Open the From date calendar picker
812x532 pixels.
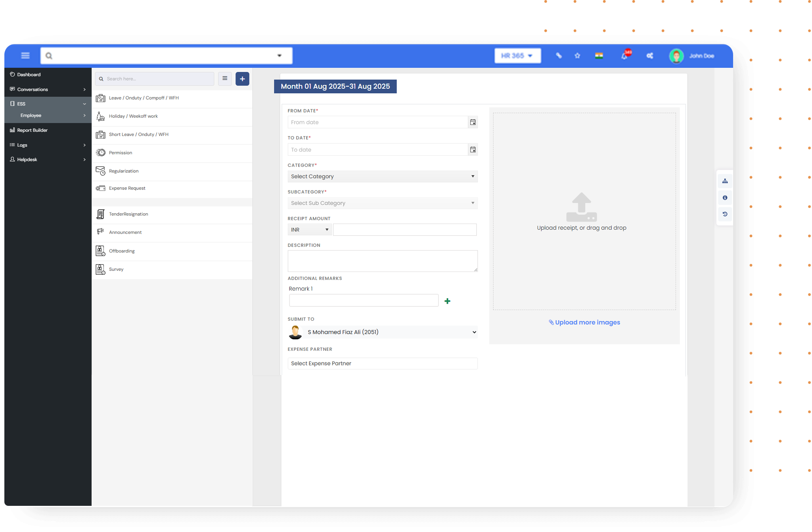pyautogui.click(x=473, y=122)
